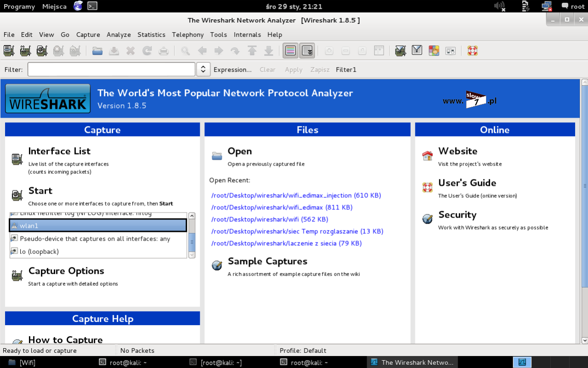588x368 pixels.
Task: Click the Security link
Action: pos(457,215)
